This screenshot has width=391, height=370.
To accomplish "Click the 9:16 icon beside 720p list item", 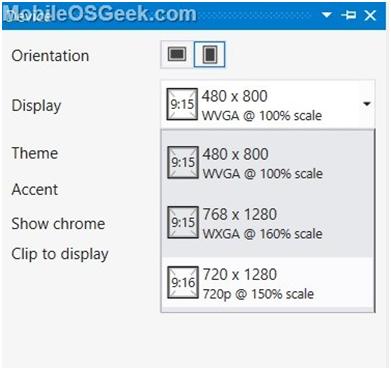I will (x=183, y=282).
